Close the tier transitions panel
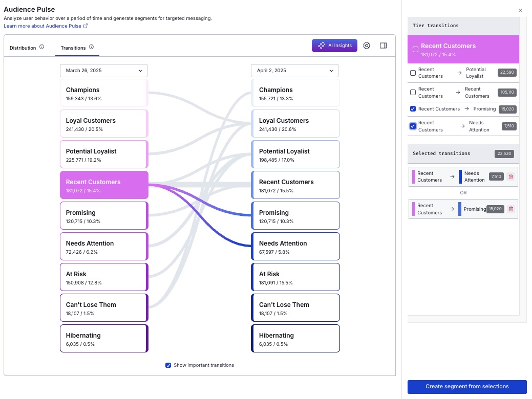Screen dimensions: 532x399 coord(520,10)
